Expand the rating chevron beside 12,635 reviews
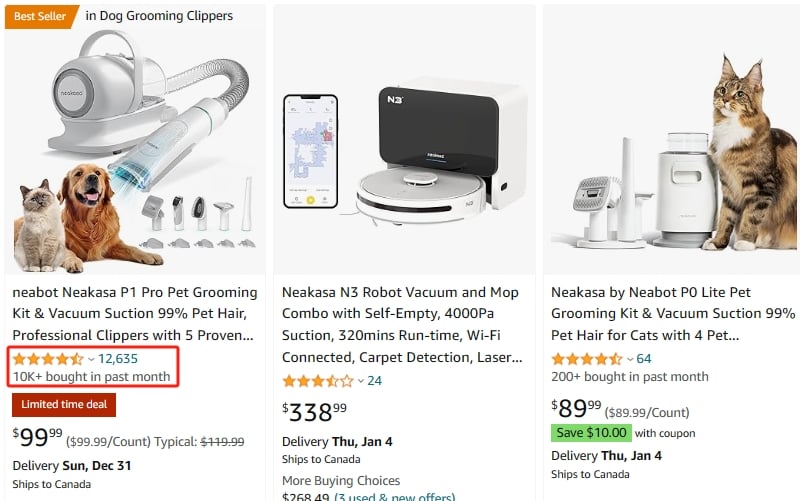The height and width of the screenshot is (501, 800). pyautogui.click(x=91, y=359)
